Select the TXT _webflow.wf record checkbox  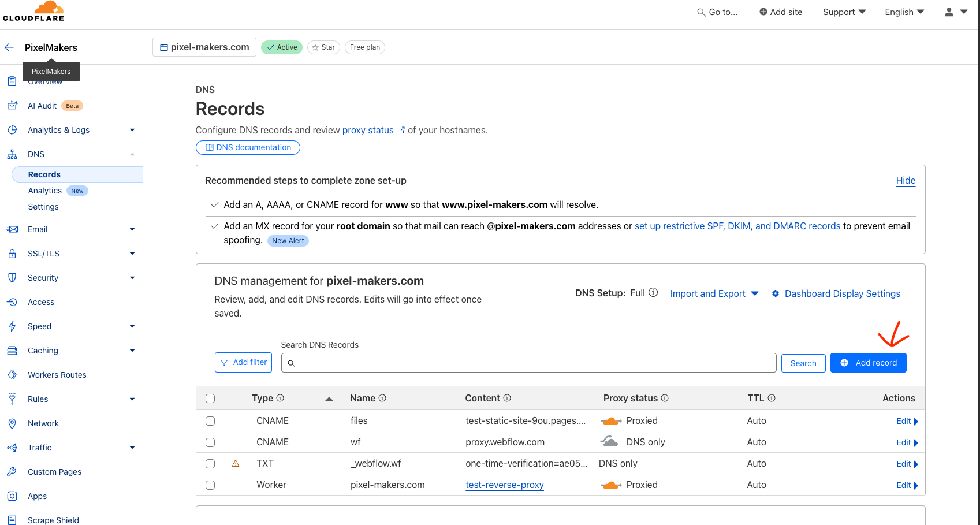coord(210,464)
